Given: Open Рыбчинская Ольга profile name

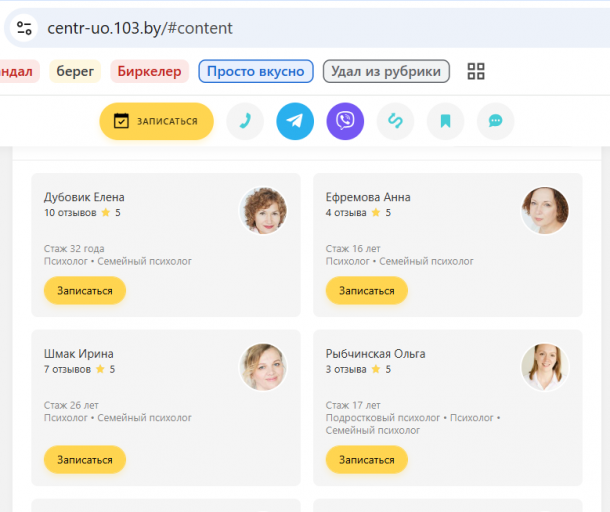Looking at the screenshot, I should coord(375,354).
